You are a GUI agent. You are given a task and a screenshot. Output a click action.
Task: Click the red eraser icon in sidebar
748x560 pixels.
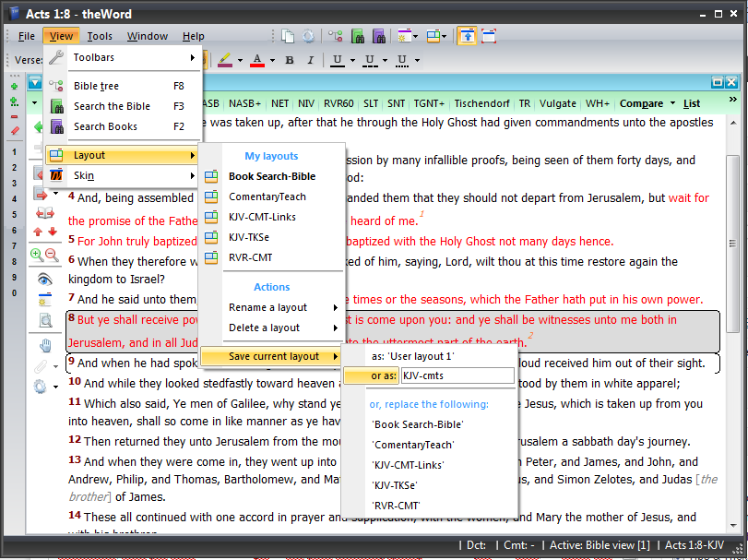[x=15, y=131]
